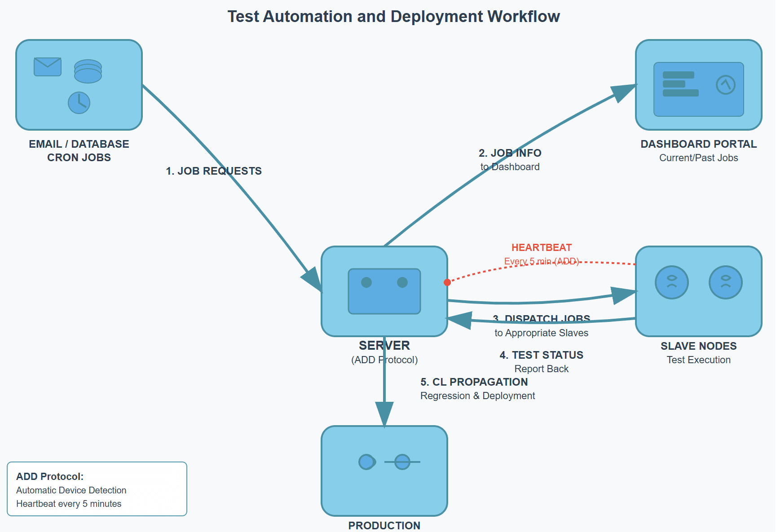
Task: Click the 'SERVER' label
Action: click(384, 346)
